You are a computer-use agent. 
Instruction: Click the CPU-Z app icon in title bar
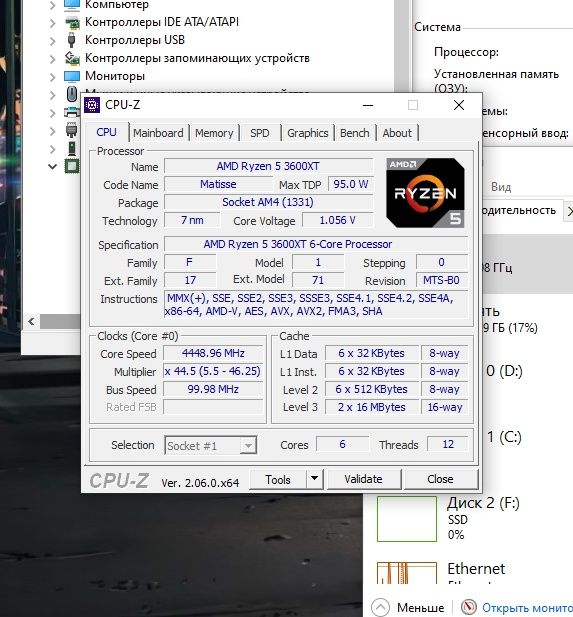pos(92,105)
